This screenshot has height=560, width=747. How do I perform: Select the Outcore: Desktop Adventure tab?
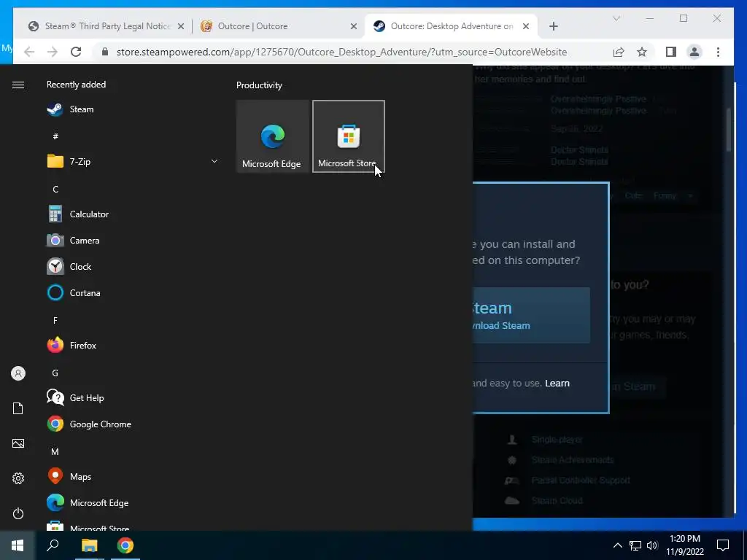click(452, 26)
